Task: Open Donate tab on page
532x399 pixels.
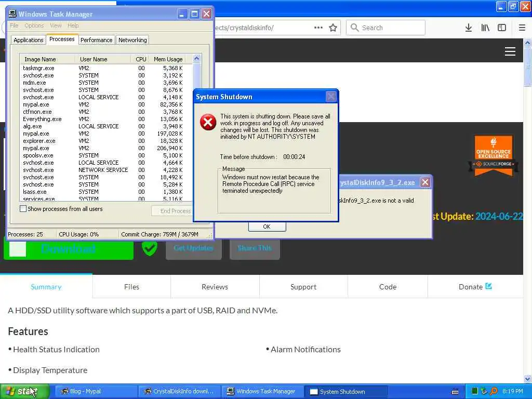Action: point(475,287)
